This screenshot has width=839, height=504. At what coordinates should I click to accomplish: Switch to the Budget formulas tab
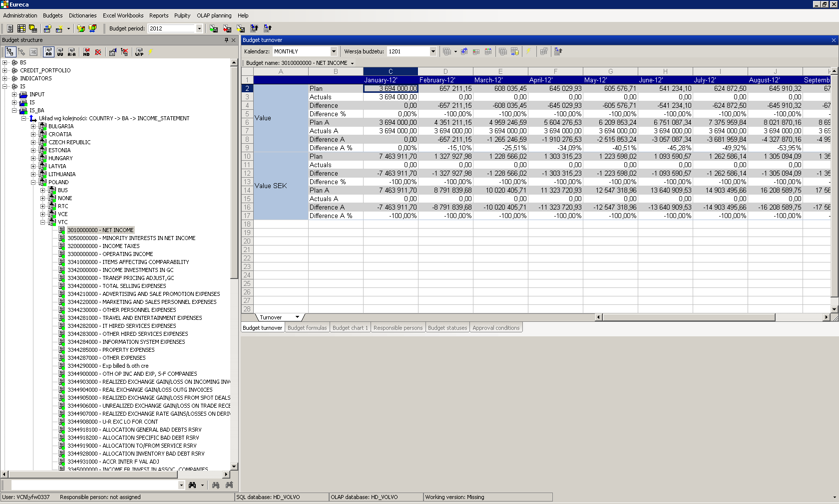[x=307, y=328]
